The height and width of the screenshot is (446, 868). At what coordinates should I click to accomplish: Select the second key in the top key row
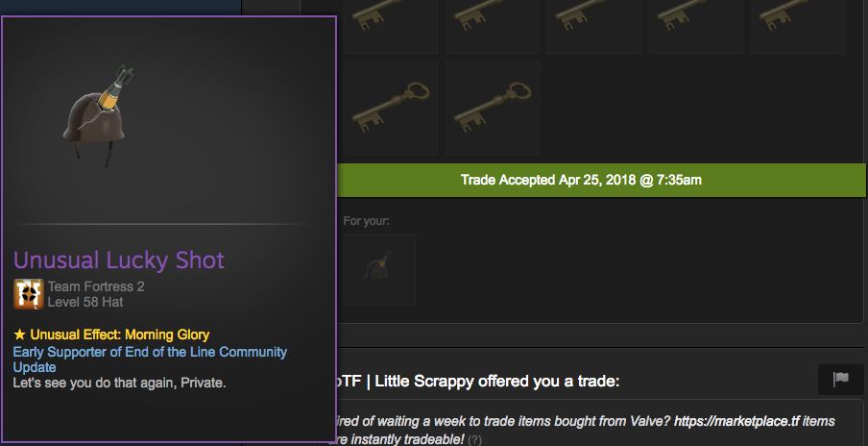(493, 27)
